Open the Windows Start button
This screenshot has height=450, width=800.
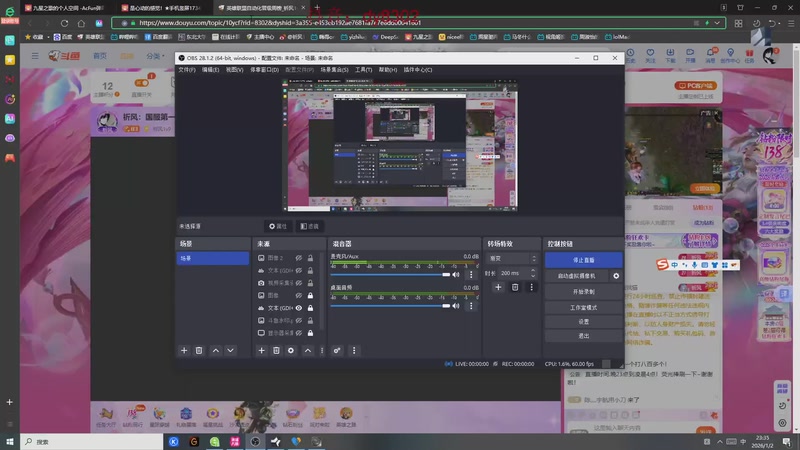pos(10,441)
